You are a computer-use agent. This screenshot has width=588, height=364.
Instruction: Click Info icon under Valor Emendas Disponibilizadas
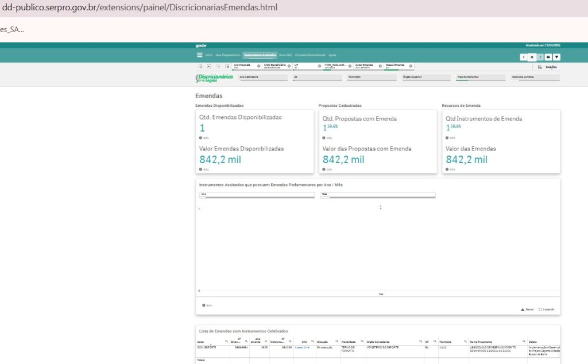[201, 169]
